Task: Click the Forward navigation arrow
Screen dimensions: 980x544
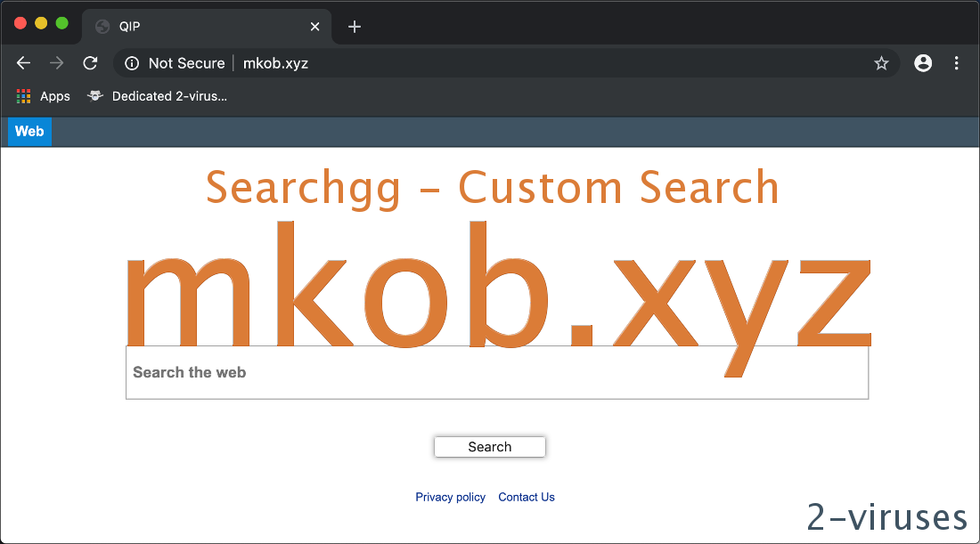Action: pyautogui.click(x=56, y=63)
